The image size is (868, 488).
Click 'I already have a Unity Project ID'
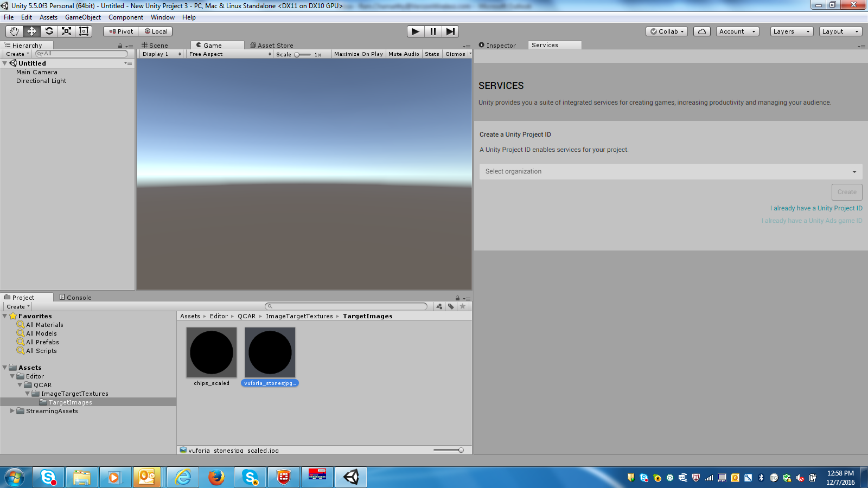coord(816,208)
